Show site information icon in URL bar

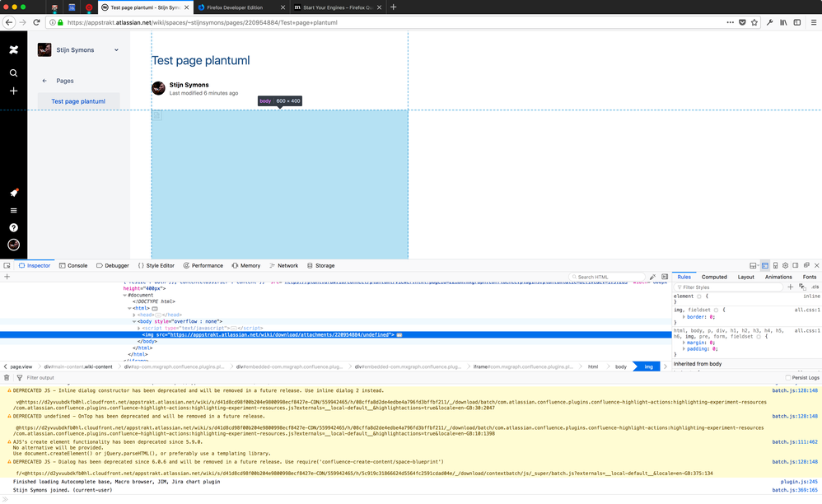[x=53, y=22]
